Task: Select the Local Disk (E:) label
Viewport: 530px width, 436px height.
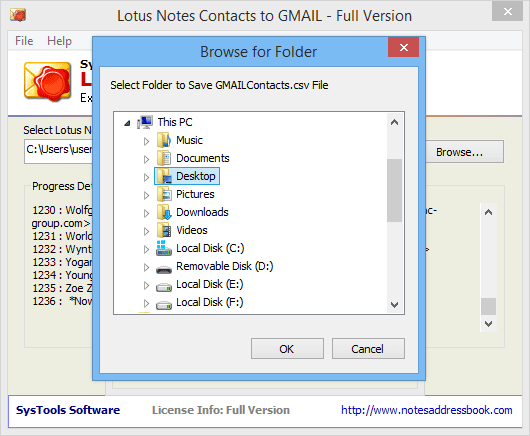Action: point(210,284)
